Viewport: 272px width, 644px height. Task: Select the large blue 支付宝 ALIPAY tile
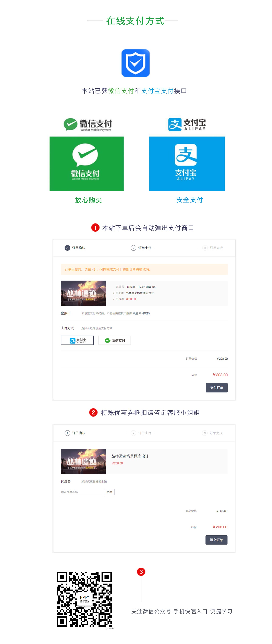(187, 164)
